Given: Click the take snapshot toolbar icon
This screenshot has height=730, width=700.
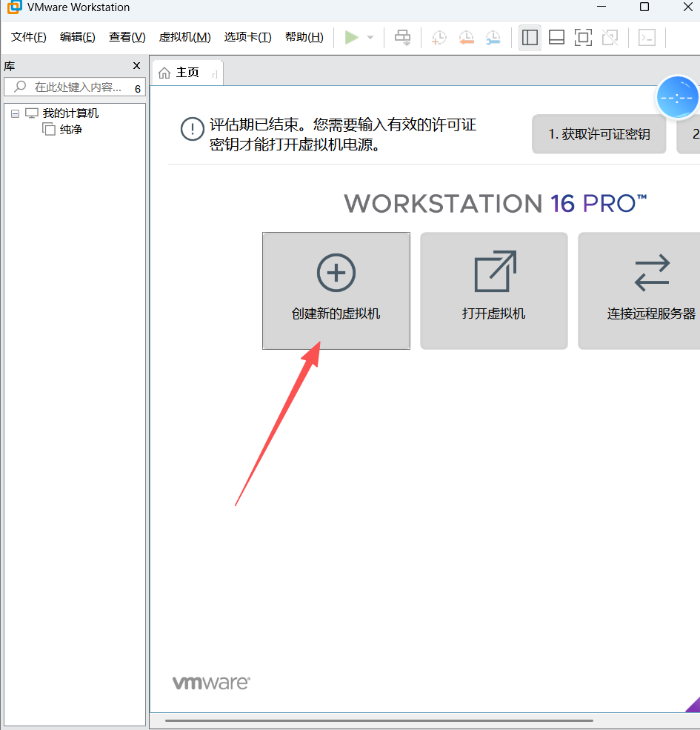Looking at the screenshot, I should pos(439,37).
